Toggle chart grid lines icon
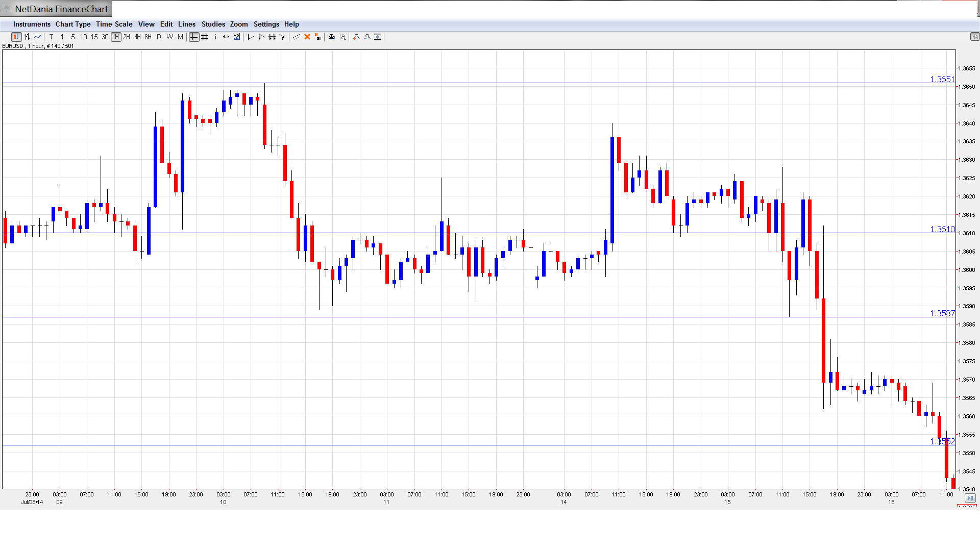 coord(205,37)
